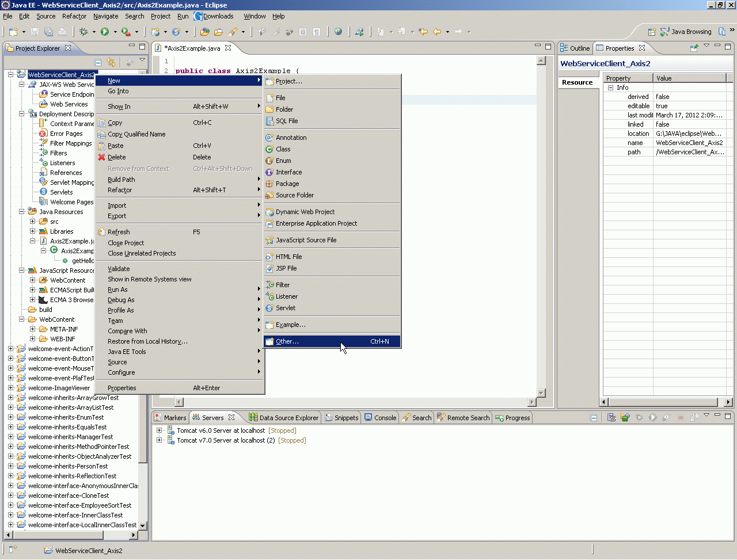The height and width of the screenshot is (560, 737).
Task: Close the Project Explorer view
Action: [68, 48]
